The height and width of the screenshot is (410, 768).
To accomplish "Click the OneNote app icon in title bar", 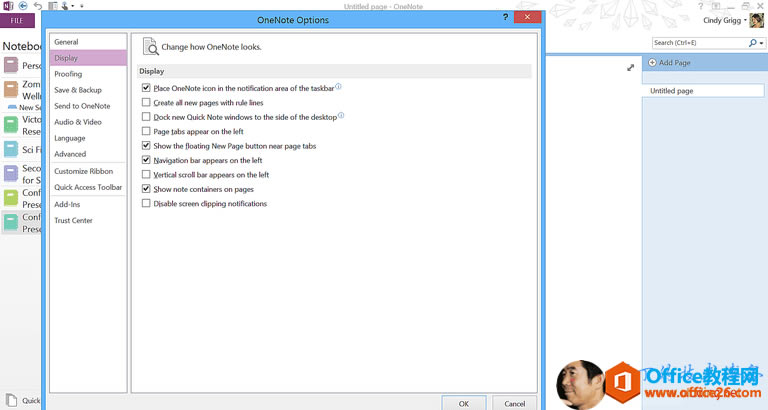I will pos(8,6).
